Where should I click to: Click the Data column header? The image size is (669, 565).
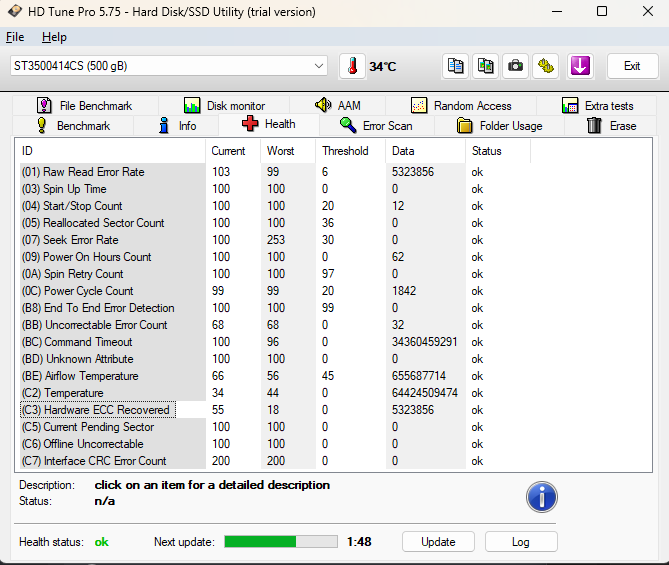click(x=425, y=151)
